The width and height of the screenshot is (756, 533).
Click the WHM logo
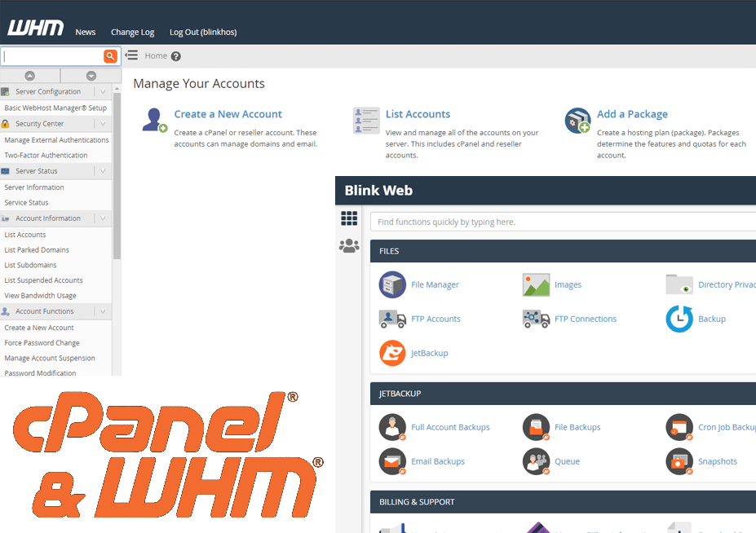[x=36, y=28]
